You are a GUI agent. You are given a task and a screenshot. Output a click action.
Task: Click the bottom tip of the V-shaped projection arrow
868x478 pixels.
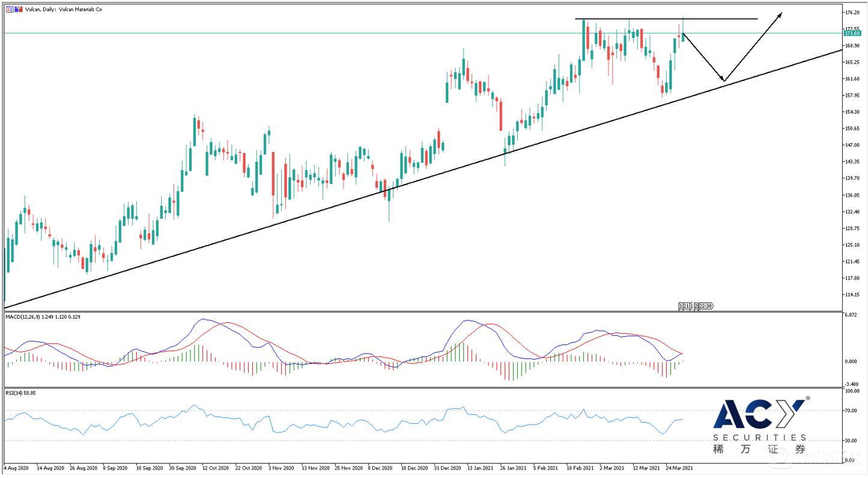click(x=724, y=81)
